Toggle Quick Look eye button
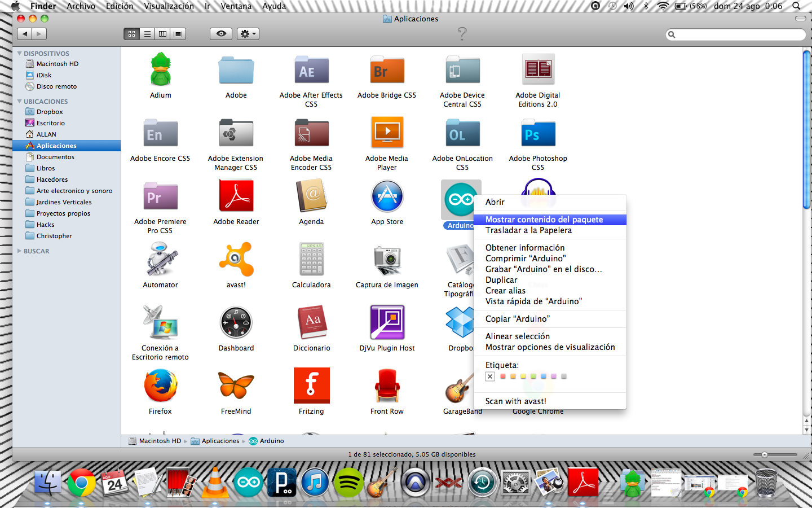Screen dimensions: 812x508 [x=221, y=34]
